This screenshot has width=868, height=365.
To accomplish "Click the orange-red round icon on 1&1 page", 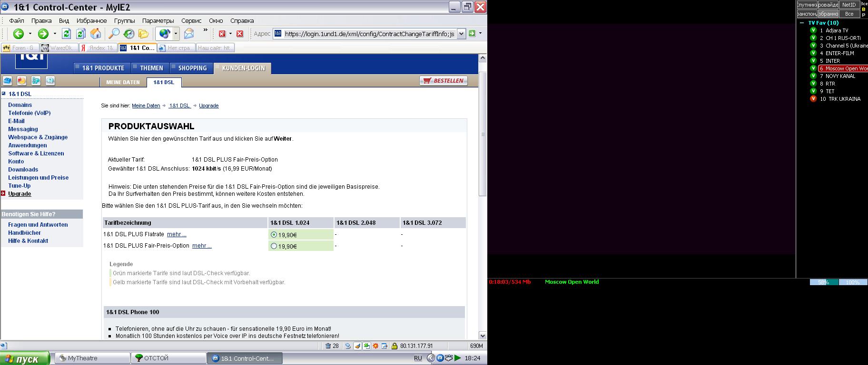I will pyautogui.click(x=22, y=81).
